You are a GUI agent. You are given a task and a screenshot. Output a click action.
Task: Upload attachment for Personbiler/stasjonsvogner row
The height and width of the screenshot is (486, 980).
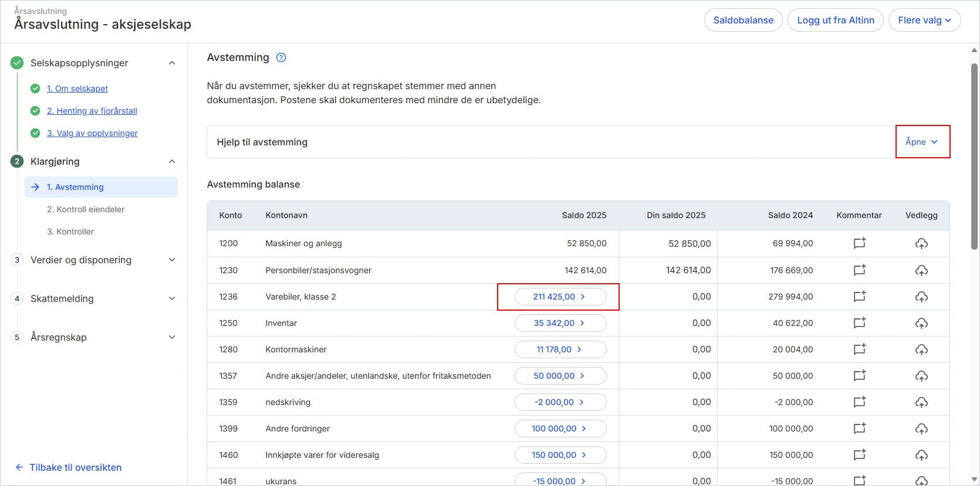[921, 270]
